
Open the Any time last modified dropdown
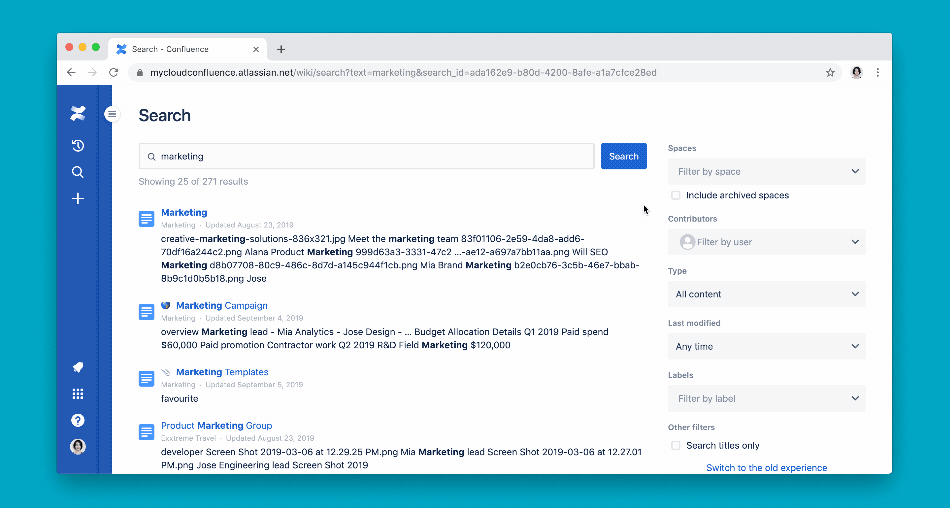pos(766,346)
